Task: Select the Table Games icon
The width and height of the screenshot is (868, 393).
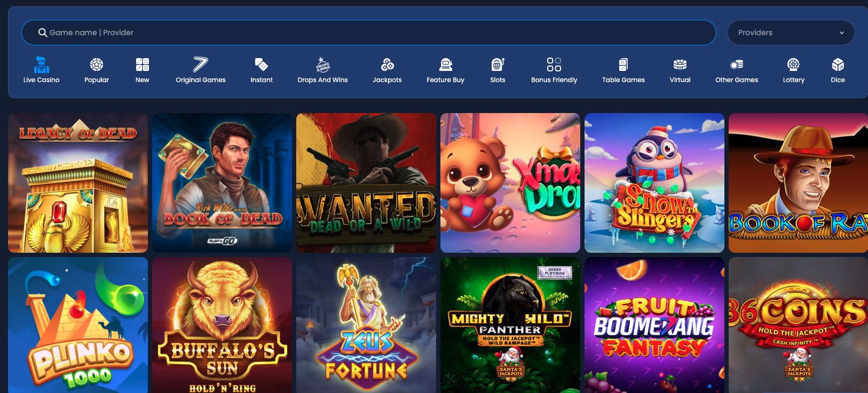Action: pyautogui.click(x=623, y=65)
